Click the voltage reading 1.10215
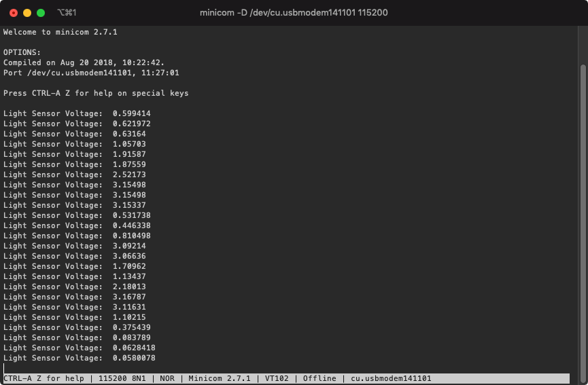This screenshot has height=385, width=588. point(129,317)
